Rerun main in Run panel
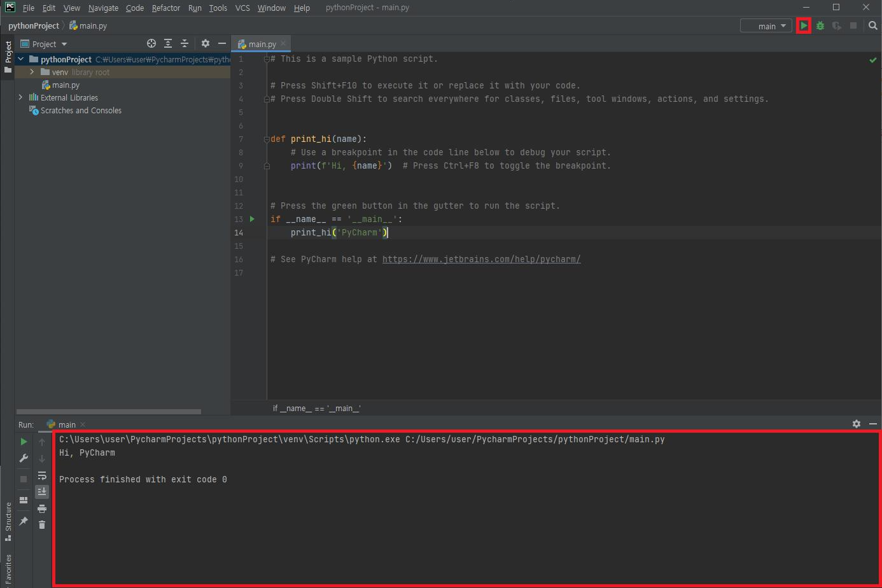The height and width of the screenshot is (588, 882). (24, 441)
